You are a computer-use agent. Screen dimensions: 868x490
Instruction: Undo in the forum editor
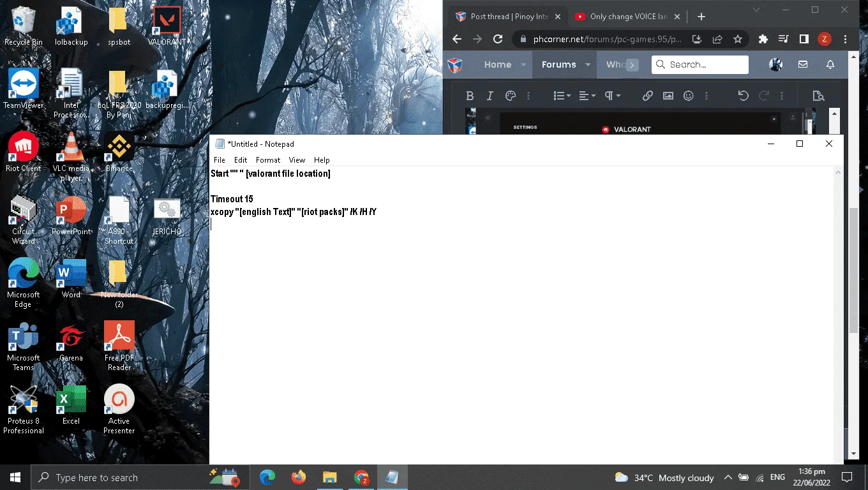[743, 96]
